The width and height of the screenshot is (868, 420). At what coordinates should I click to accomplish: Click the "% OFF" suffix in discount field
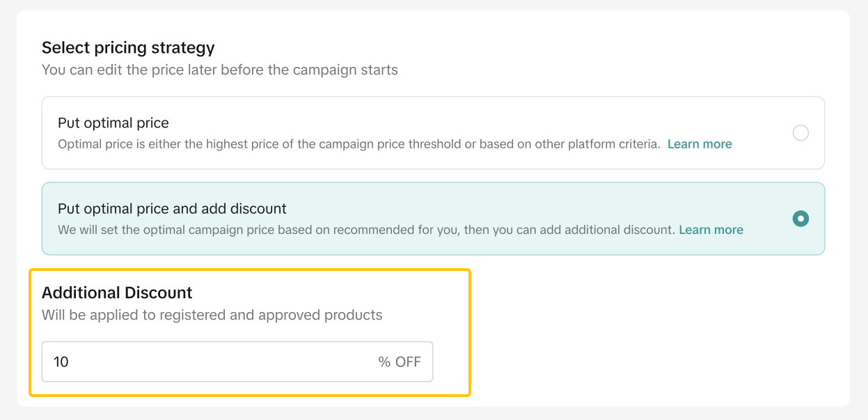tap(400, 362)
